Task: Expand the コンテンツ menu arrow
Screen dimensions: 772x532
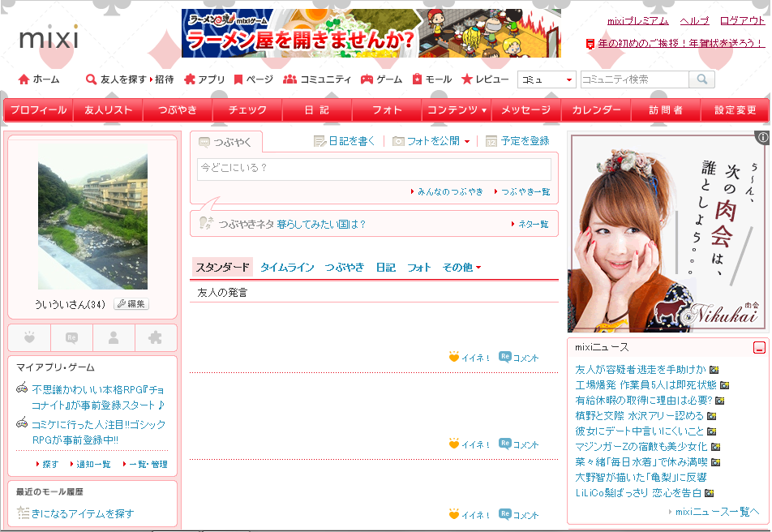Action: [484, 110]
